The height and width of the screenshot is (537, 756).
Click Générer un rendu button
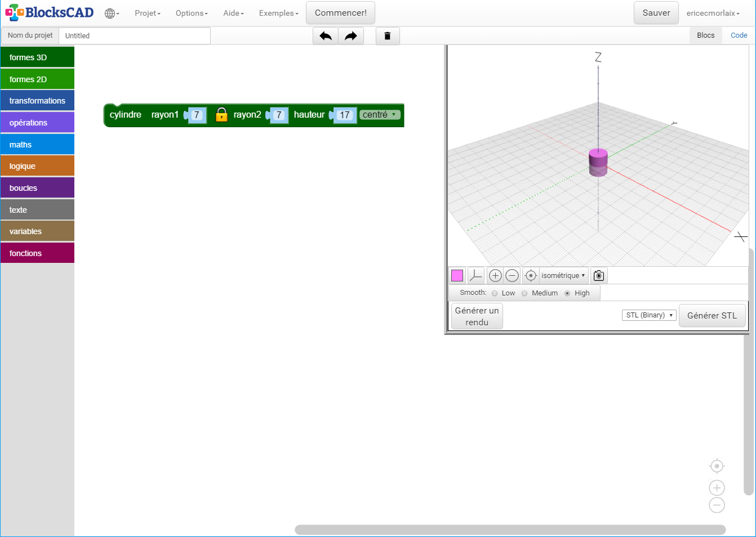[477, 316]
